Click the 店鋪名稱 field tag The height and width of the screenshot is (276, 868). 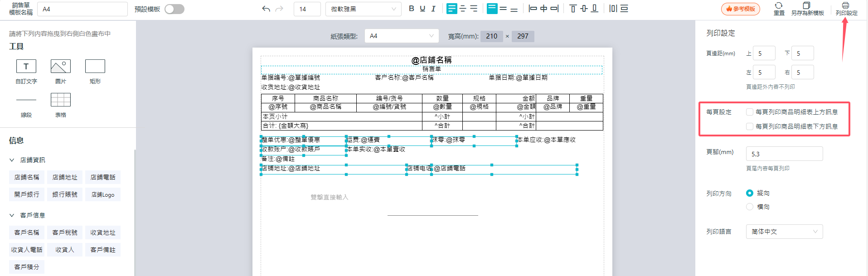(27, 177)
